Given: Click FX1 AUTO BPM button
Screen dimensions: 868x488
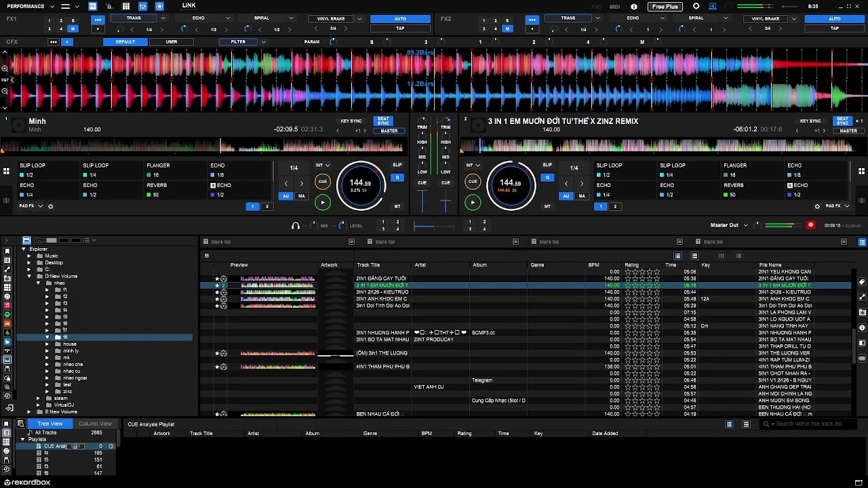Looking at the screenshot, I should click(x=400, y=19).
